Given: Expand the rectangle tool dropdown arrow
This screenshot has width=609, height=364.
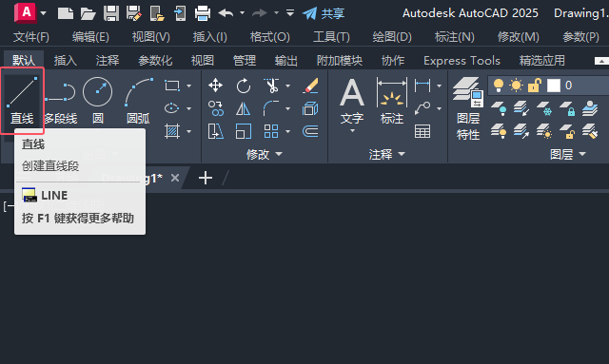Looking at the screenshot, I should click(x=188, y=86).
